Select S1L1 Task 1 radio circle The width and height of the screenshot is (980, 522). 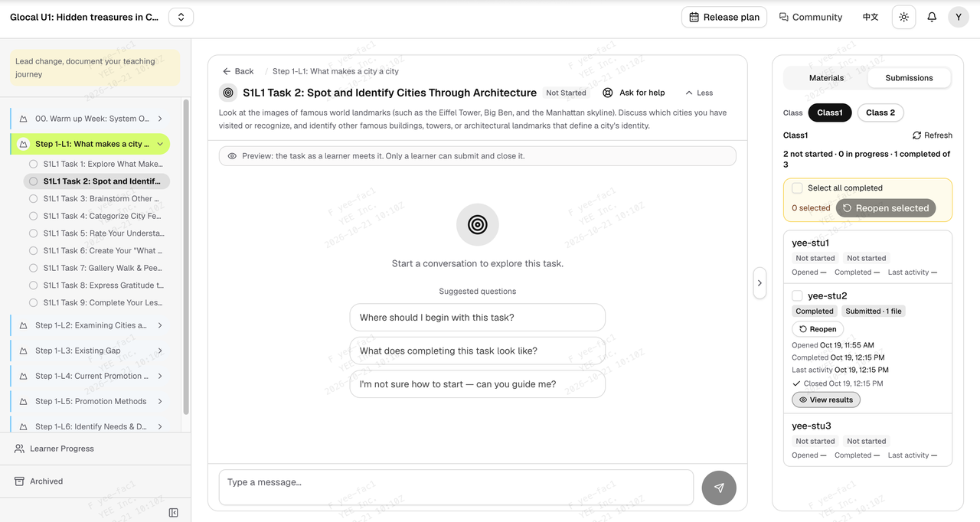click(34, 164)
